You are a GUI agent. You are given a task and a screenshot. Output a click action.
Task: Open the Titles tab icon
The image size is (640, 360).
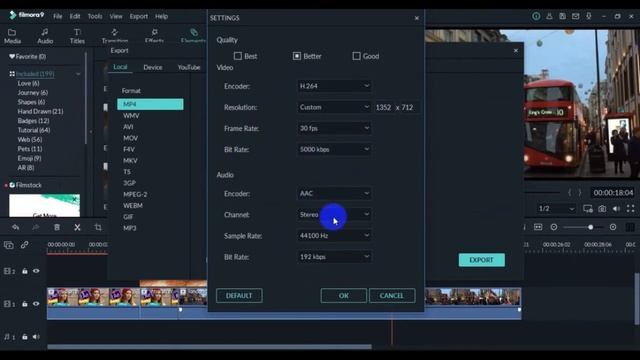pyautogui.click(x=77, y=36)
